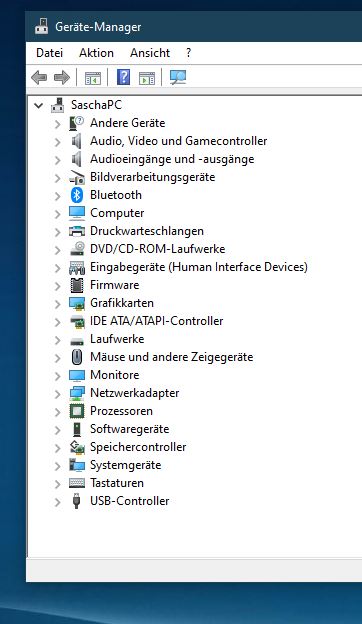Viewport: 362px width, 624px height.
Task: Open the Ansicht menu
Action: click(x=150, y=53)
